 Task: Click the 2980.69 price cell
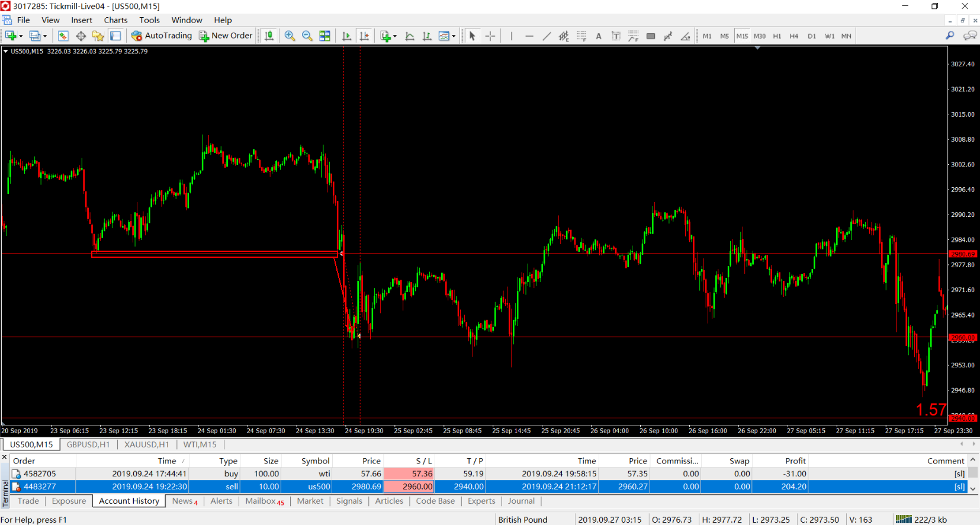(358, 486)
